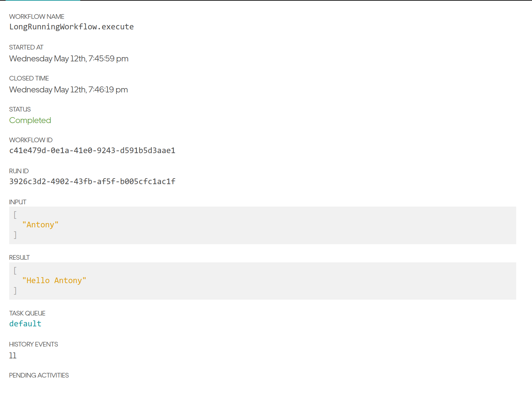Click the LongRunningWorkflow.execute workflow name
The height and width of the screenshot is (395, 532).
[x=71, y=27]
